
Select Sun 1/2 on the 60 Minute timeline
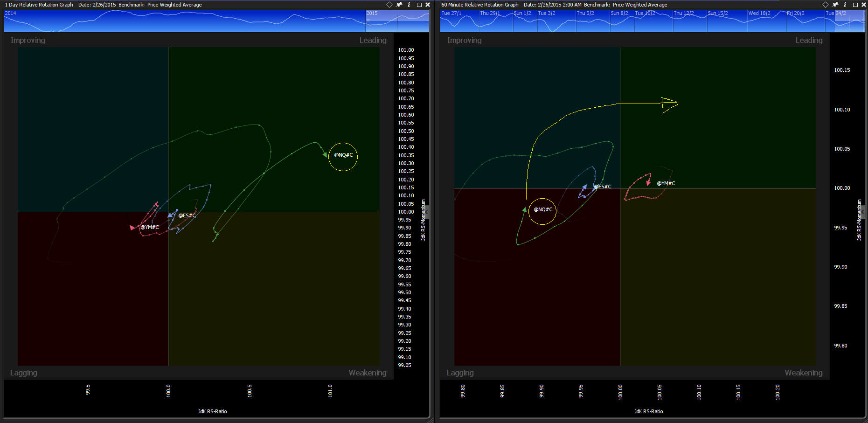pos(522,13)
